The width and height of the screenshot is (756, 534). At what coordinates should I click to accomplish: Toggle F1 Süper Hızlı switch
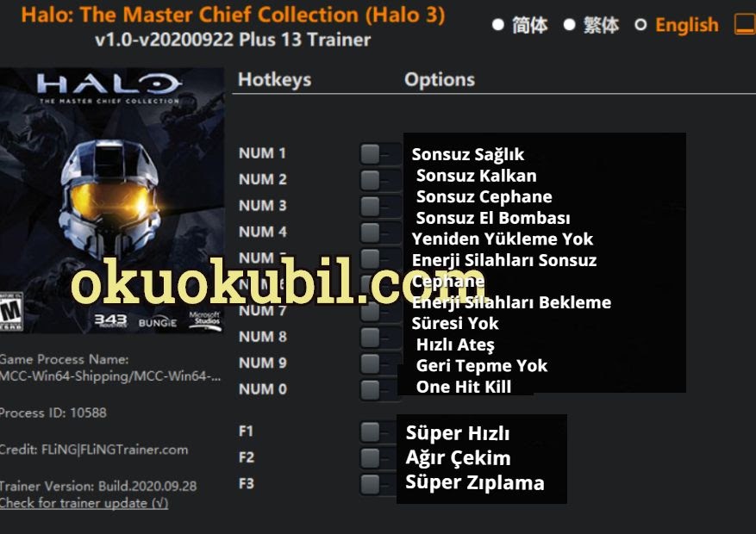(378, 432)
